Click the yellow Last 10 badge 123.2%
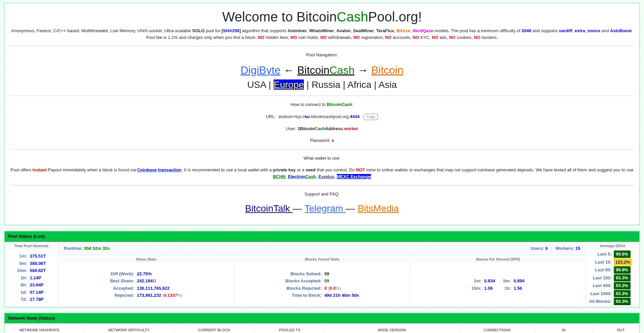The image size is (644, 333). click(623, 262)
